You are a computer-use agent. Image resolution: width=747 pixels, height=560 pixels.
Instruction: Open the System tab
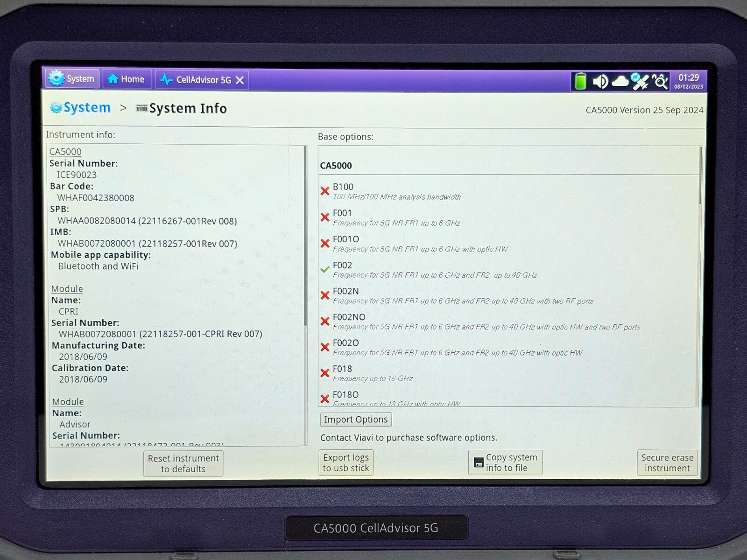pos(72,79)
